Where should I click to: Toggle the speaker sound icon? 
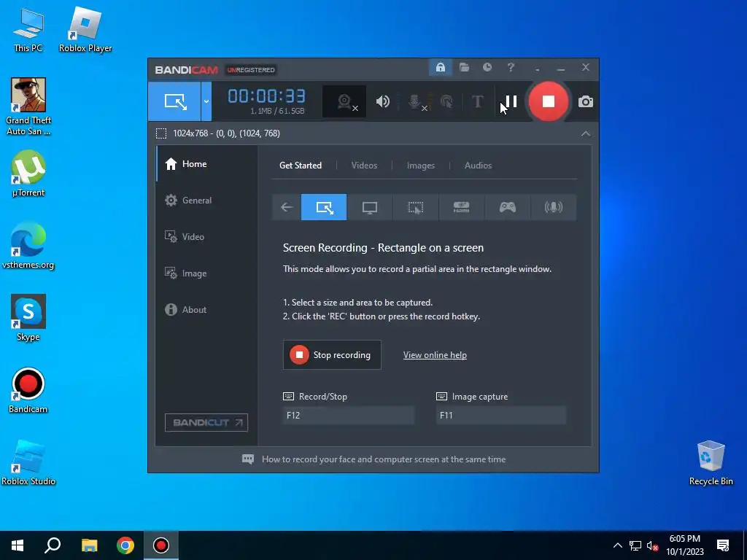pos(382,101)
